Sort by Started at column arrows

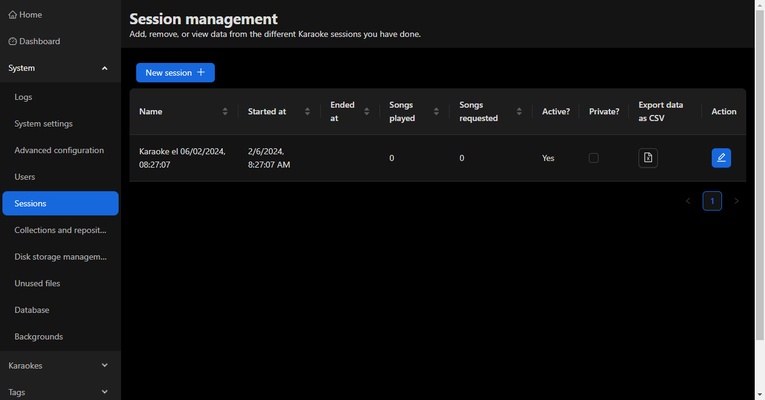(x=307, y=112)
